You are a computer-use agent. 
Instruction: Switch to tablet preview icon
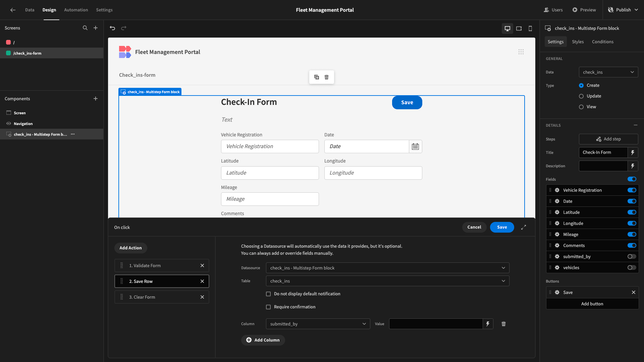click(x=519, y=28)
